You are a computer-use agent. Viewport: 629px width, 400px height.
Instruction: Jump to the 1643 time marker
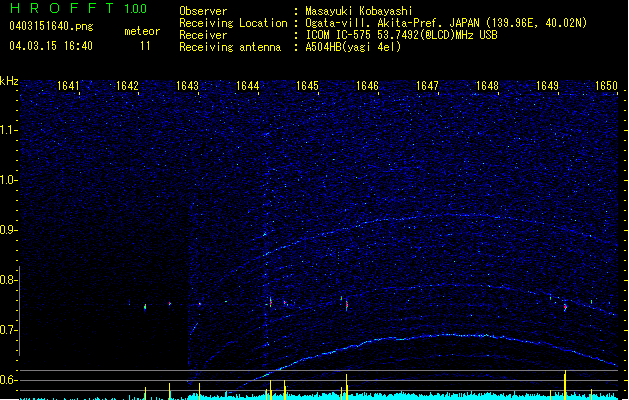pyautogui.click(x=188, y=86)
